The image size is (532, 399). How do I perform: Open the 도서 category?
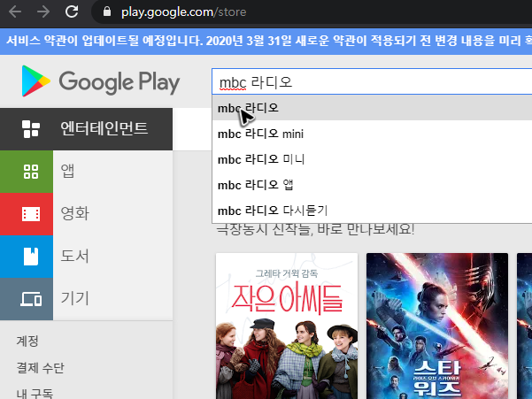74,256
